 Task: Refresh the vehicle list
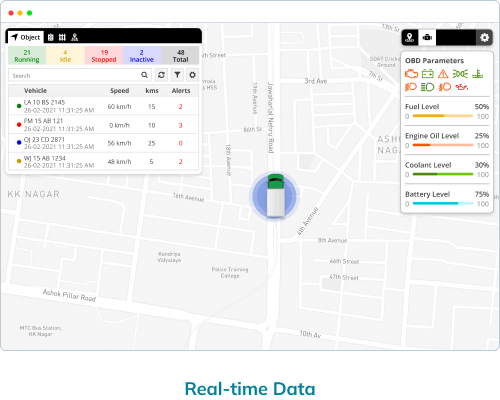[x=161, y=75]
